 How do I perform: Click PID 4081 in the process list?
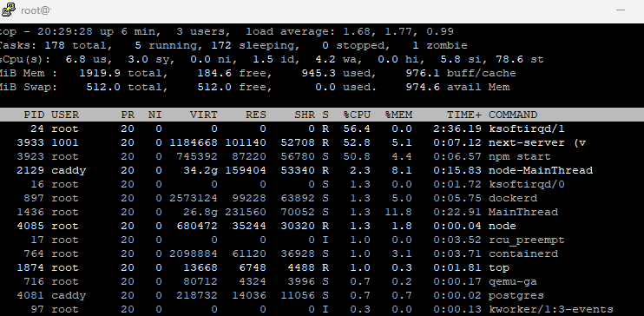30,295
